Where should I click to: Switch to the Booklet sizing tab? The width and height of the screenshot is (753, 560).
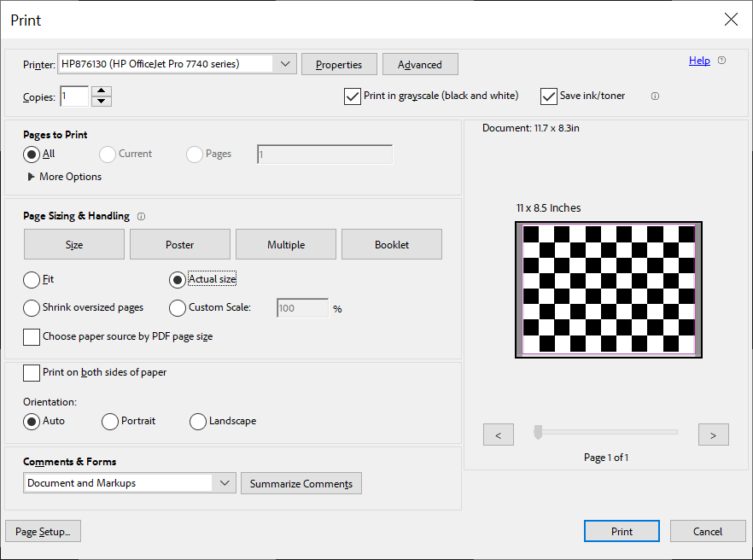pyautogui.click(x=392, y=244)
